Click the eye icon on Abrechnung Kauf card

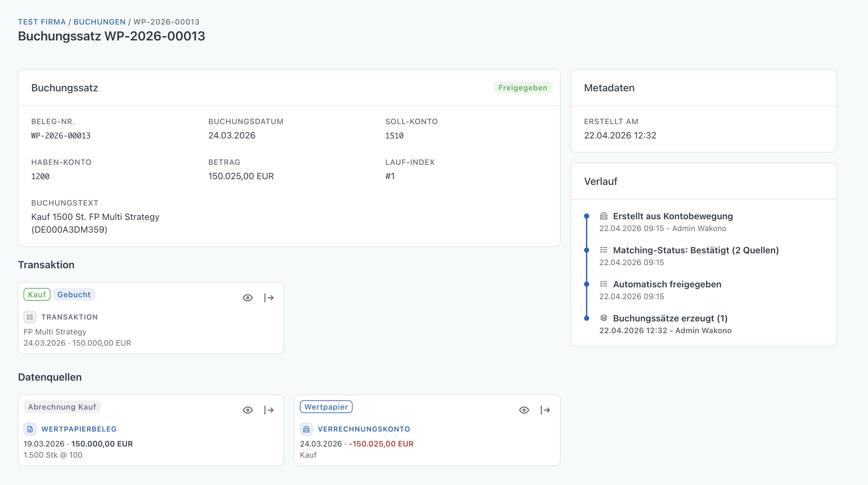[248, 410]
